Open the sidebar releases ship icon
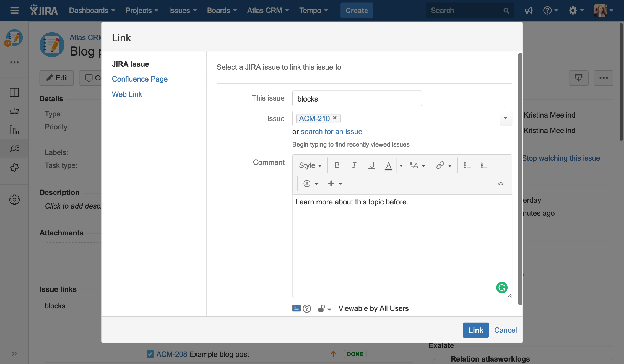 pyautogui.click(x=14, y=110)
